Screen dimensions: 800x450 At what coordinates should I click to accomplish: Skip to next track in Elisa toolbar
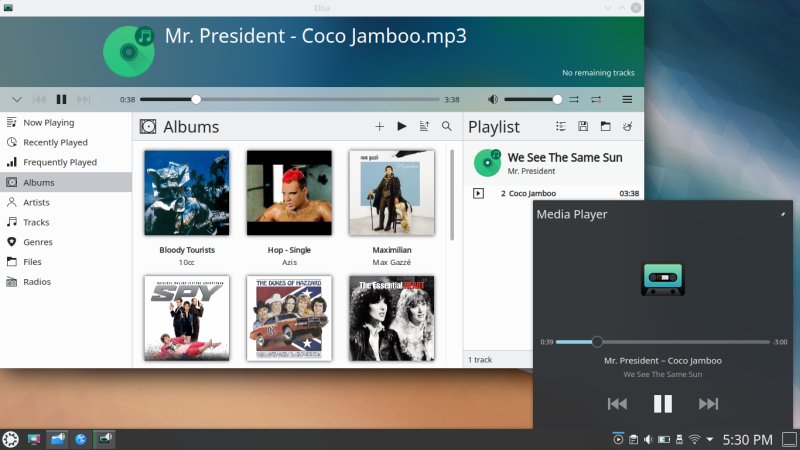coord(84,99)
